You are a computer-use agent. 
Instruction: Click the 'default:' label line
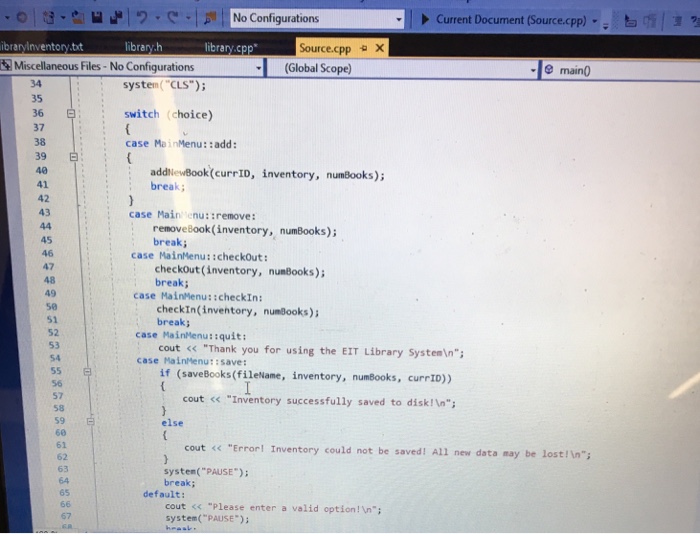click(164, 494)
